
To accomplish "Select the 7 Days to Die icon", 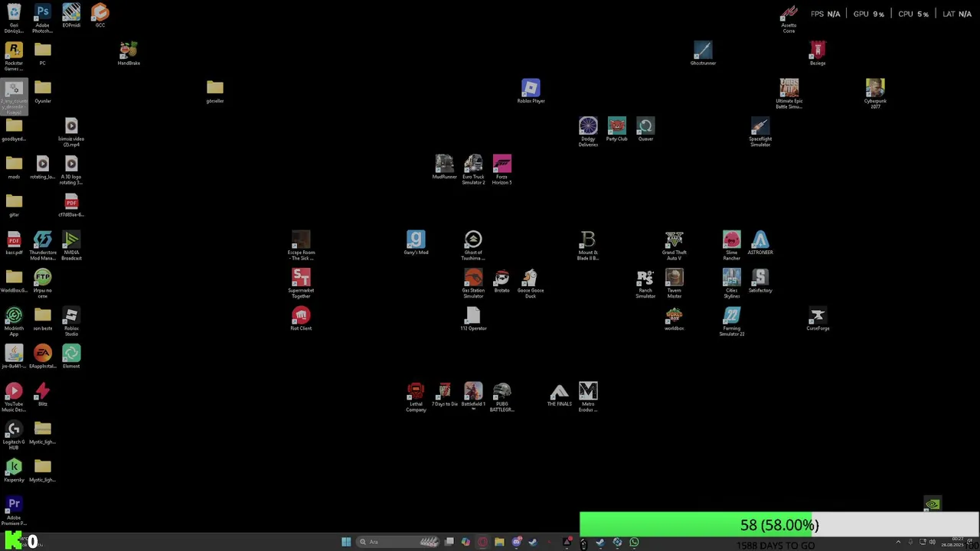I will [x=445, y=395].
